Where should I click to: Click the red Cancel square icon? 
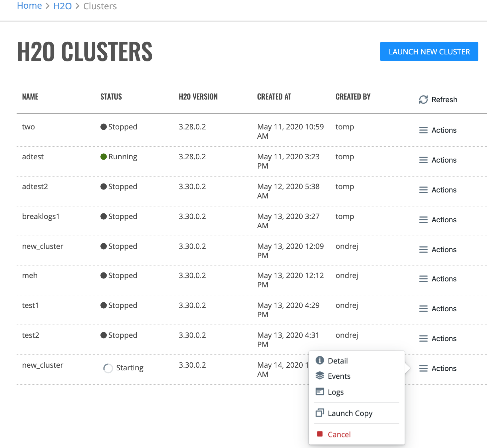tap(320, 434)
